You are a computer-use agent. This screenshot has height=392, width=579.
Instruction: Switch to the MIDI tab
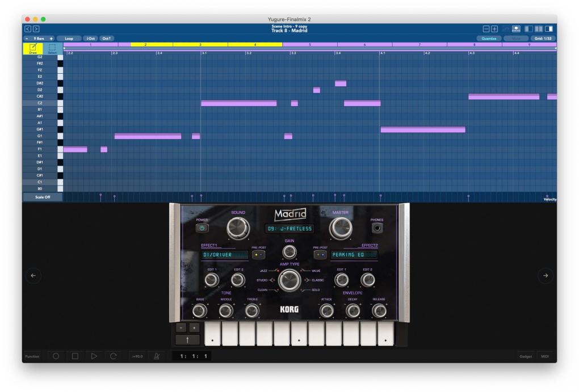coord(545,356)
